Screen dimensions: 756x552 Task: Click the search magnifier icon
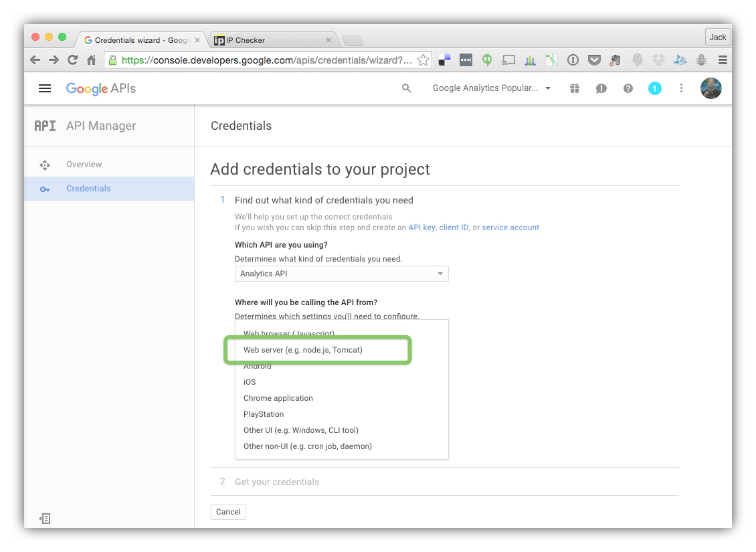click(407, 88)
